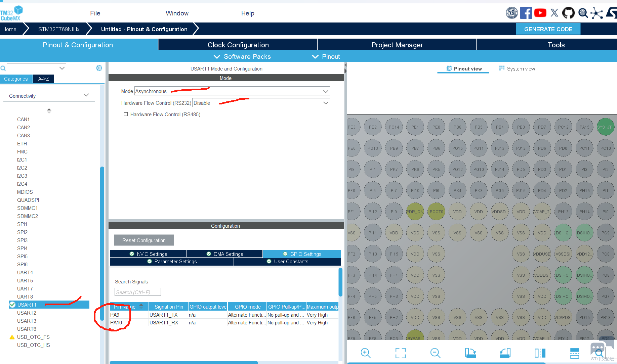Viewport: 617px width, 364px height.
Task: Click the search magnifier beside the peripheral filter
Action: pyautogui.click(x=3, y=68)
